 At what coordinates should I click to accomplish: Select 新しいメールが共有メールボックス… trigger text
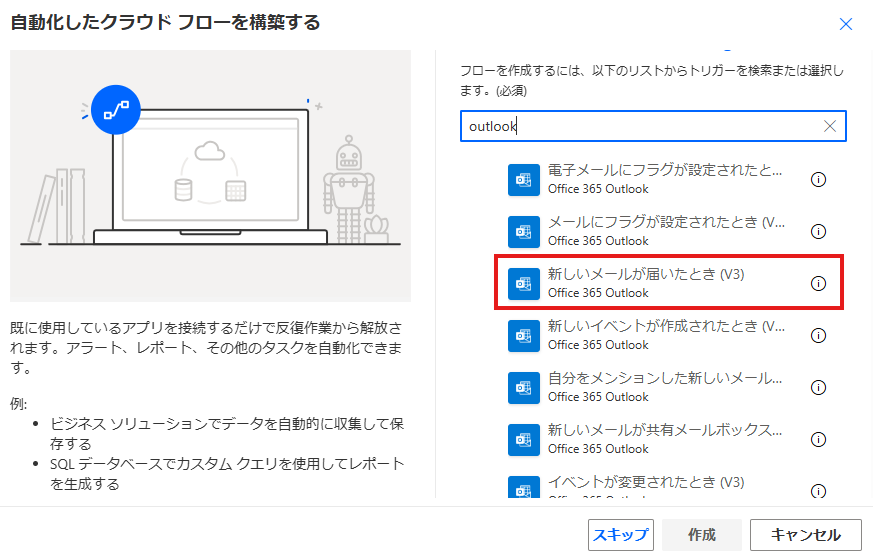665,430
